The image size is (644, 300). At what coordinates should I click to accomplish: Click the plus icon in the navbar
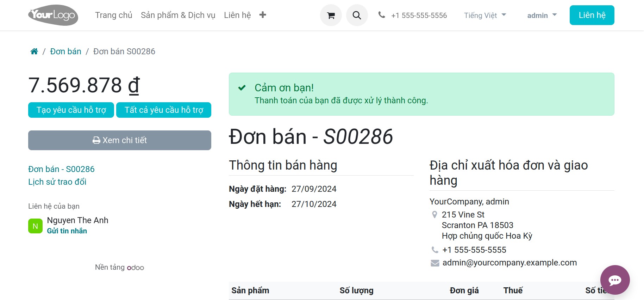[263, 15]
